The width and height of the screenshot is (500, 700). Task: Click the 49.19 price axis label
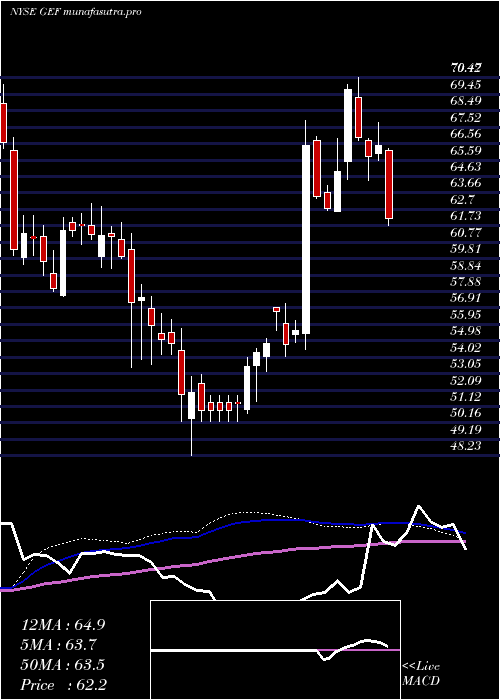click(x=466, y=429)
